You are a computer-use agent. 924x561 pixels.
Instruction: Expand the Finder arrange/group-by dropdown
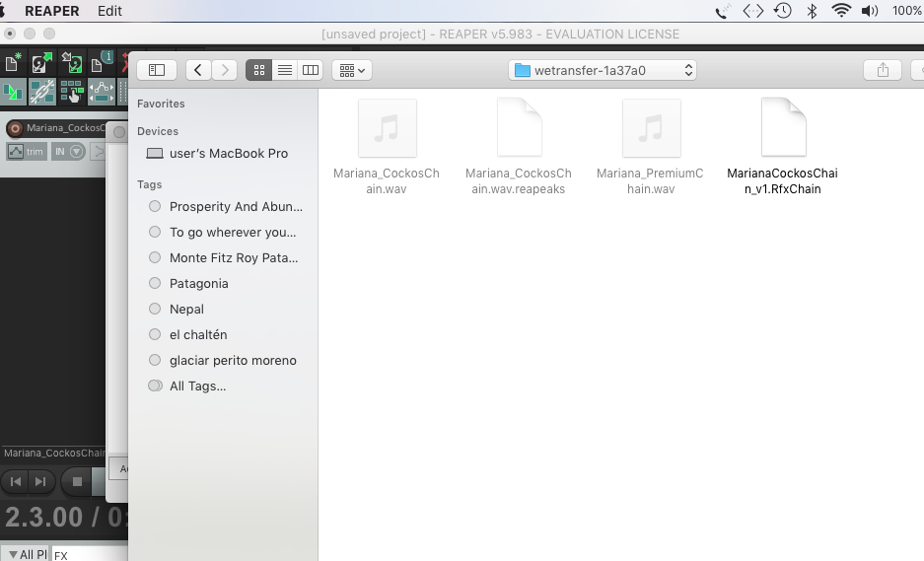coord(351,70)
